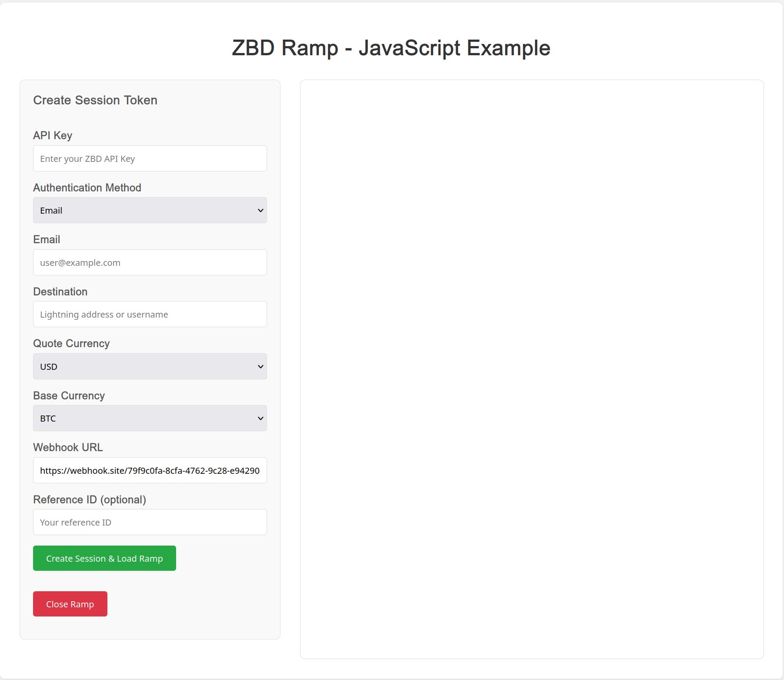
Task: Focus the Email input field
Action: 150,262
